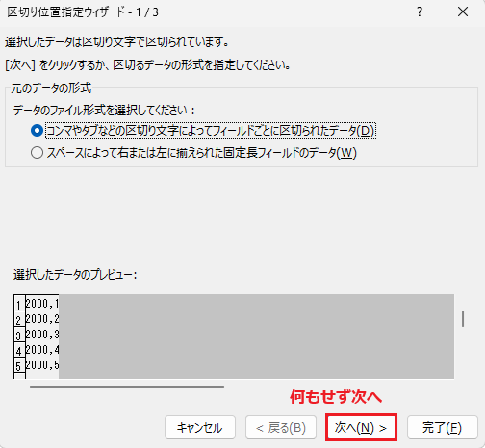Click preview row 1 text "2000,1"
The height and width of the screenshot is (448, 485).
click(42, 303)
